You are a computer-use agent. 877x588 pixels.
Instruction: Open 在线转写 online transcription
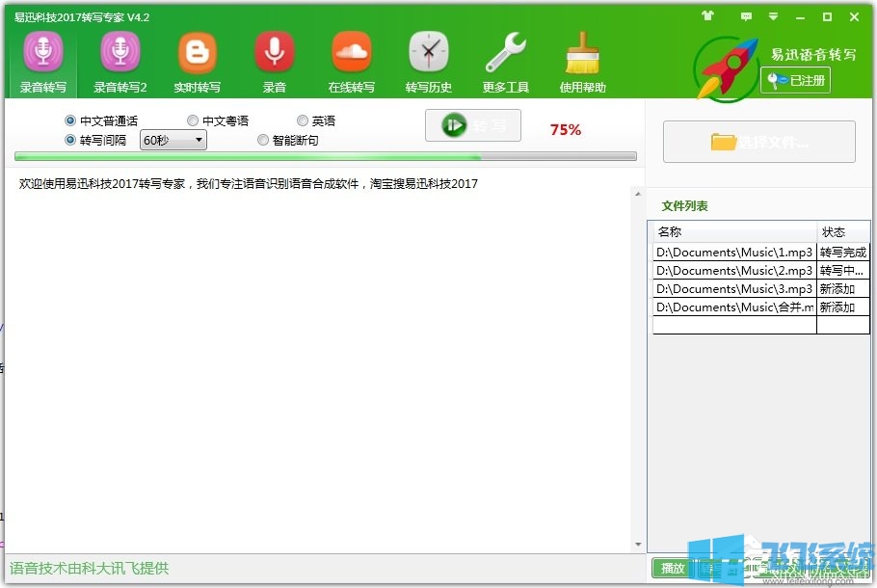point(351,60)
